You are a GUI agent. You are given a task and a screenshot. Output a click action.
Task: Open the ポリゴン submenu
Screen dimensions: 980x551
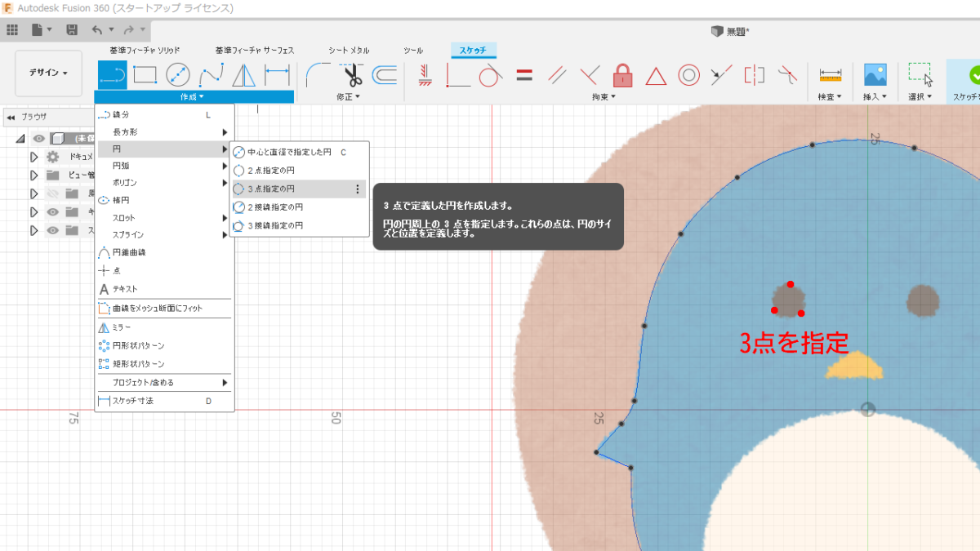[x=165, y=183]
